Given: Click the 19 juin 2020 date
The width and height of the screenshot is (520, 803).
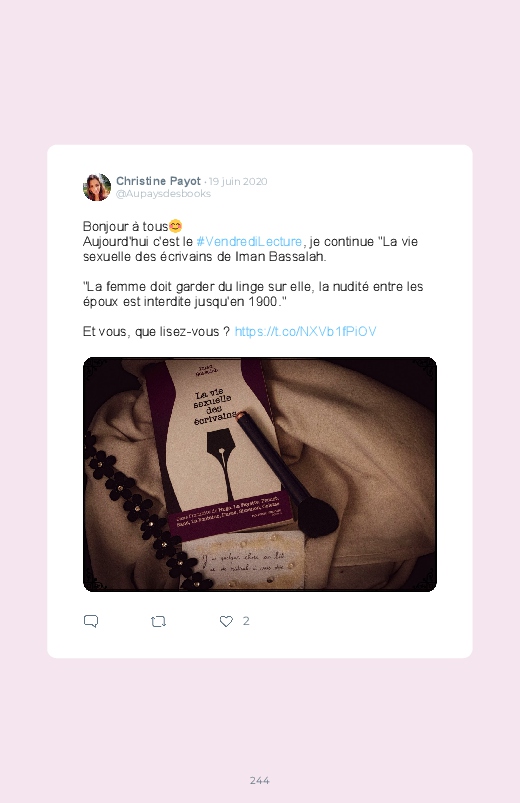Looking at the screenshot, I should [238, 181].
